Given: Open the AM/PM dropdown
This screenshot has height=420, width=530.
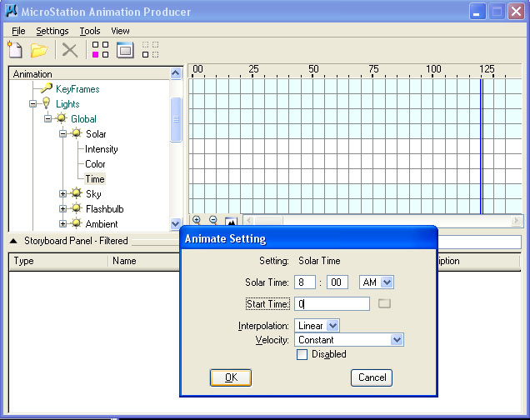Looking at the screenshot, I should (x=387, y=282).
